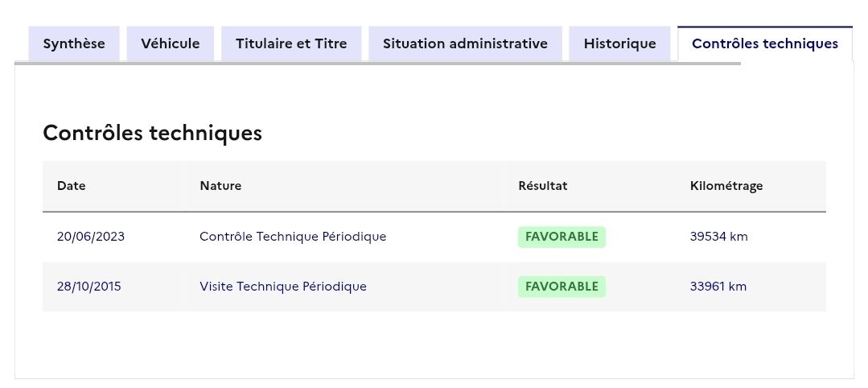Select the Contrôles techniques tab
Viewport: 868px width, 388px height.
click(x=765, y=43)
